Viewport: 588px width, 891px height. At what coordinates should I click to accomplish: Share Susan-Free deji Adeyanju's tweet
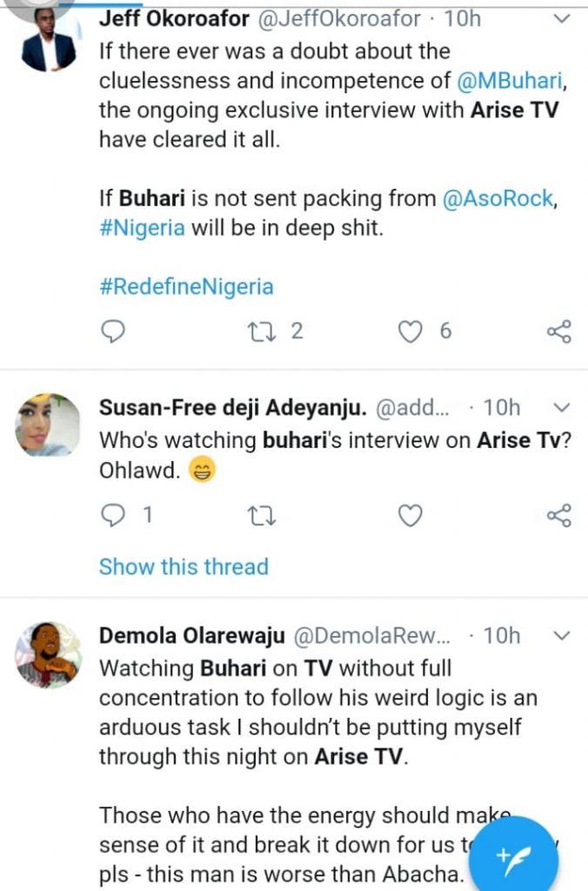pyautogui.click(x=558, y=516)
